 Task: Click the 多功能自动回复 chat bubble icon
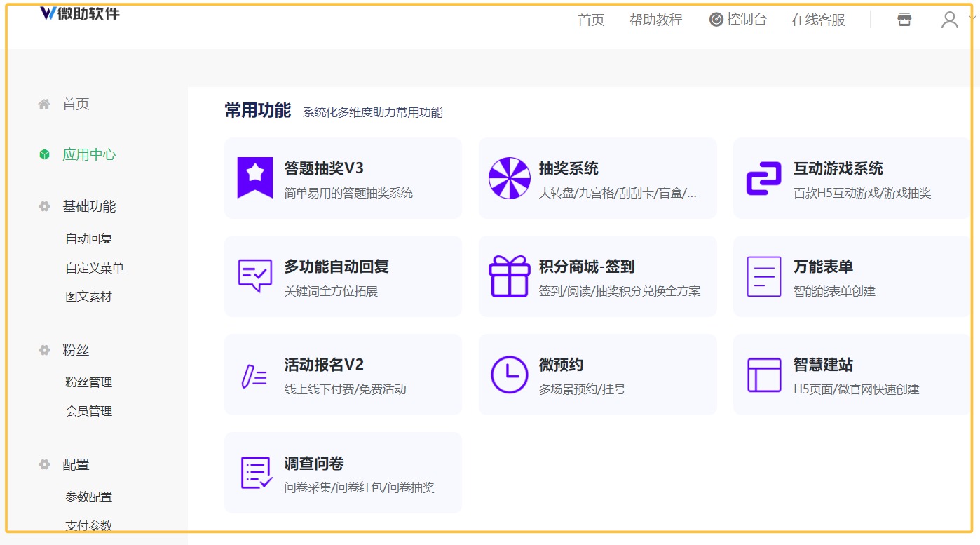[254, 276]
